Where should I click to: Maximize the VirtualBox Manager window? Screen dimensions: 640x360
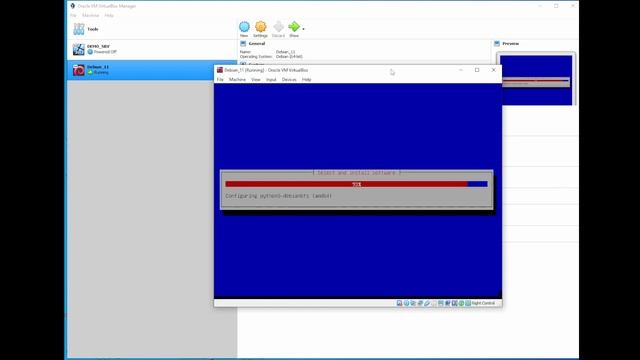tap(556, 6)
